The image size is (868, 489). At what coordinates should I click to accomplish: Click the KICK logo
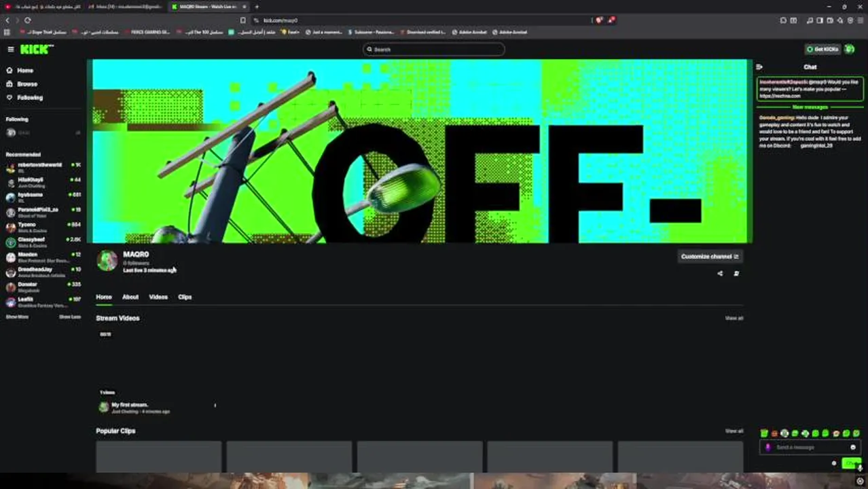(x=35, y=49)
